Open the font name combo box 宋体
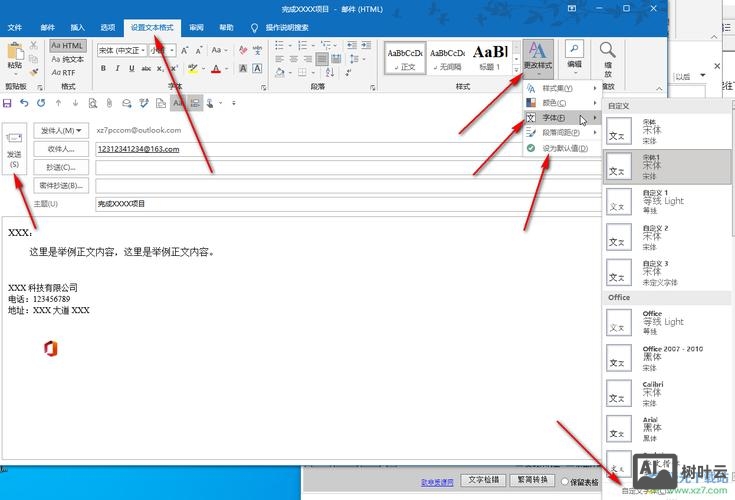Screen dimensions: 735x500 click(x=122, y=50)
